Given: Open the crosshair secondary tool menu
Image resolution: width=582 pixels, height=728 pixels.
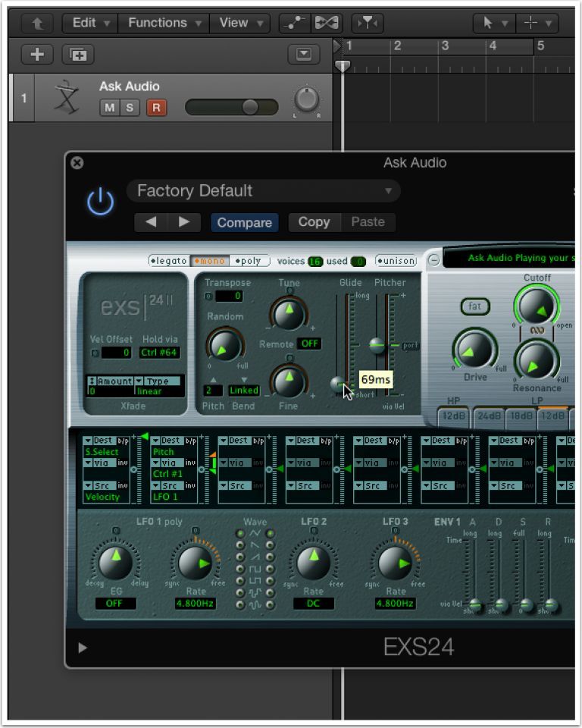Looking at the screenshot, I should pos(537,22).
